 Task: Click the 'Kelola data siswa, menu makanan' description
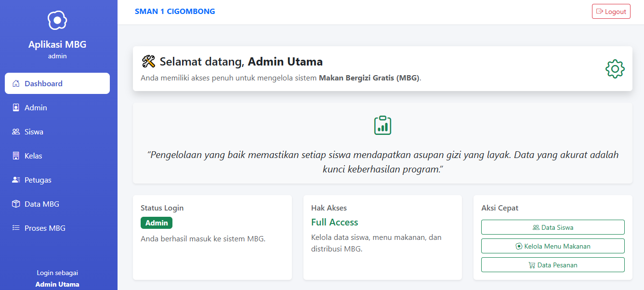[x=376, y=243]
